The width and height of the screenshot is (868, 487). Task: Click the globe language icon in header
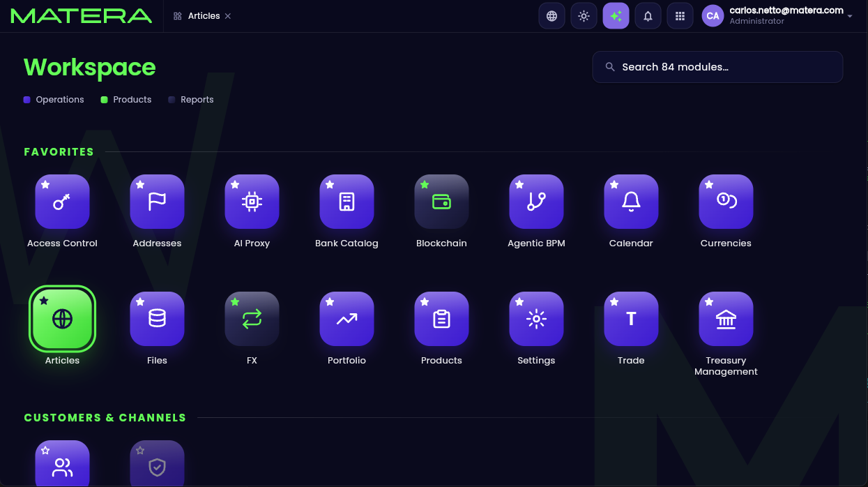[551, 16]
